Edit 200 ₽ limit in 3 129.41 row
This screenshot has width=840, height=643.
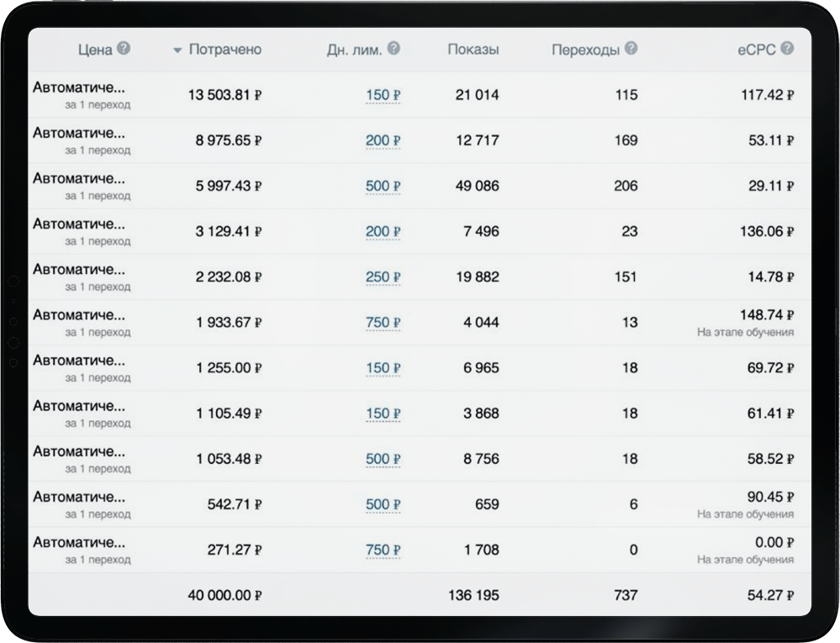[x=383, y=231]
